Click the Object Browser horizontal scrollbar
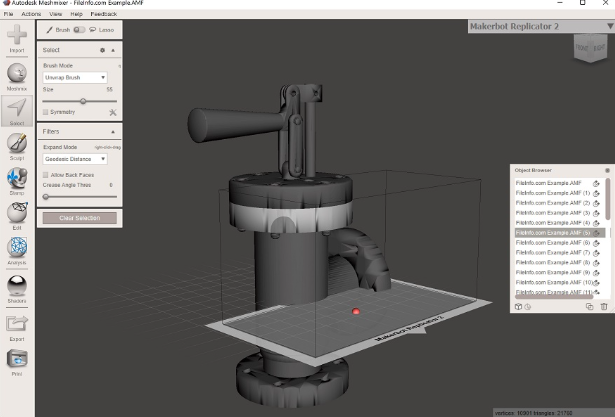 pos(554,297)
